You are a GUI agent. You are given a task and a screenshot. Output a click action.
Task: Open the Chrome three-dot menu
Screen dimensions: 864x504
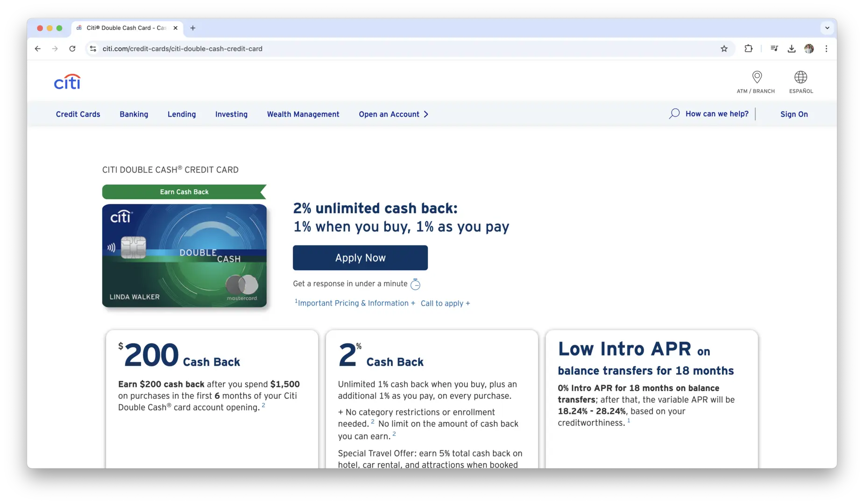[826, 49]
